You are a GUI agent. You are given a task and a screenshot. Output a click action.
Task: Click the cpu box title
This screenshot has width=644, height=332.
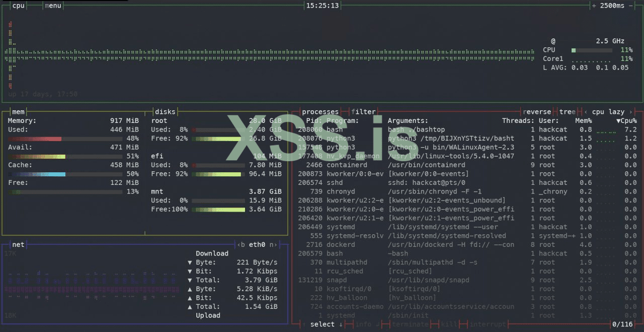[x=18, y=6]
